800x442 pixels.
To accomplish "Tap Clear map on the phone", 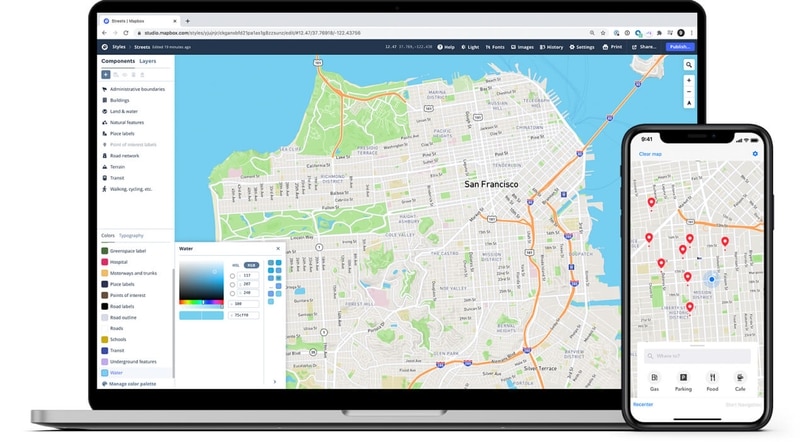I will 650,154.
